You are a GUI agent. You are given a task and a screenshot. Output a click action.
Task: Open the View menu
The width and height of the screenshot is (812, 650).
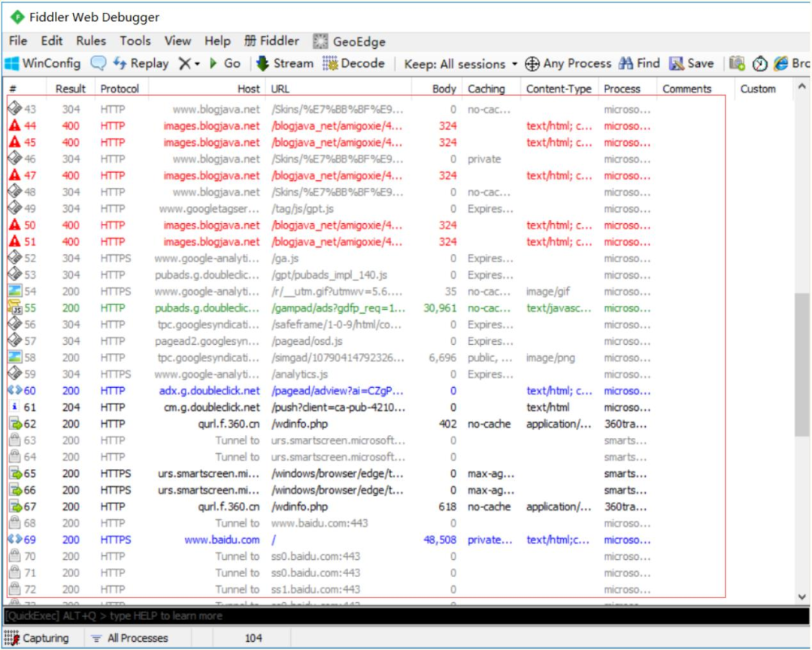177,41
